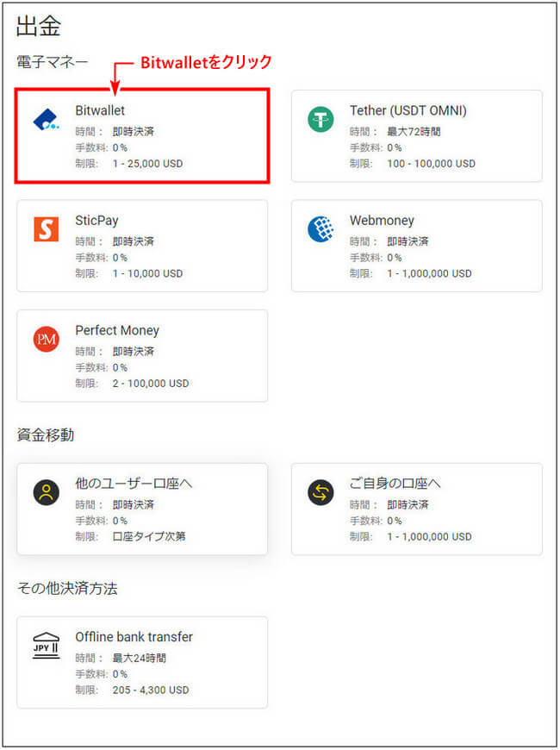Click Offline bank limit 205 - 4,300 USD
The width and height of the screenshot is (560, 750).
pyautogui.click(x=151, y=690)
